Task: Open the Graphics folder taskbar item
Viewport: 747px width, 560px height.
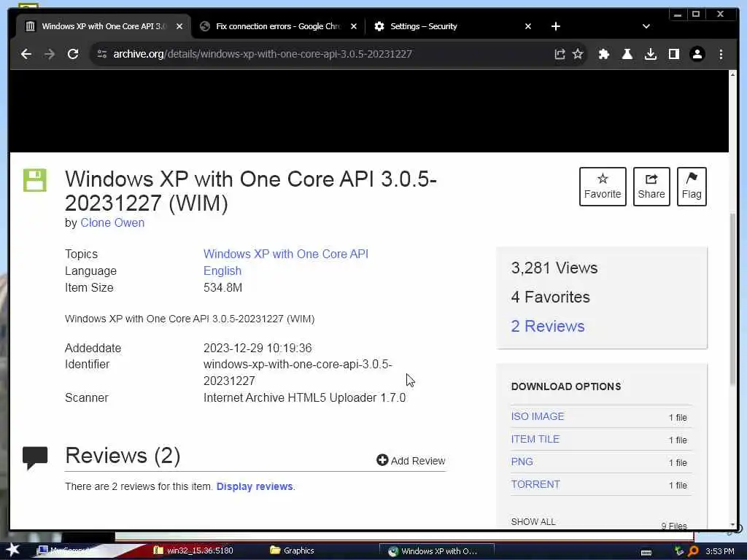Action: (292, 551)
